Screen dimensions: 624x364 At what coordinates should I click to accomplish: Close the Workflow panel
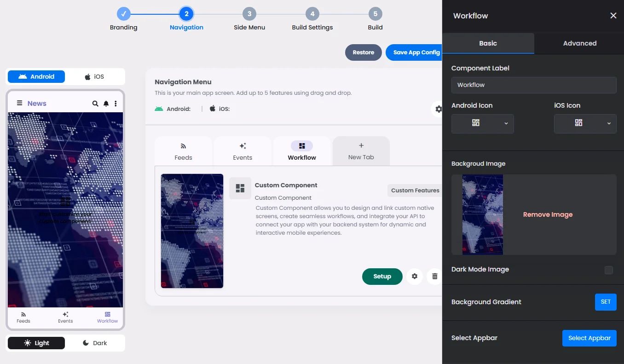click(x=613, y=16)
